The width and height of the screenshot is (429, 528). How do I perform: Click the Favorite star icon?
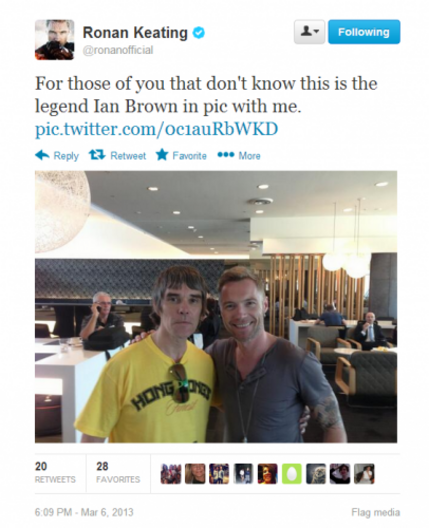[x=162, y=155]
